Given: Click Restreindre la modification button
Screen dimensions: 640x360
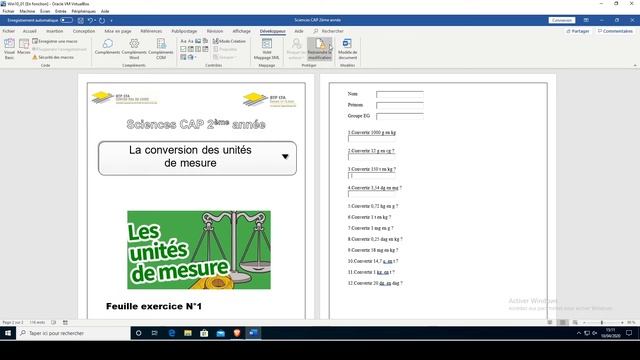Looking at the screenshot, I should 320,49.
